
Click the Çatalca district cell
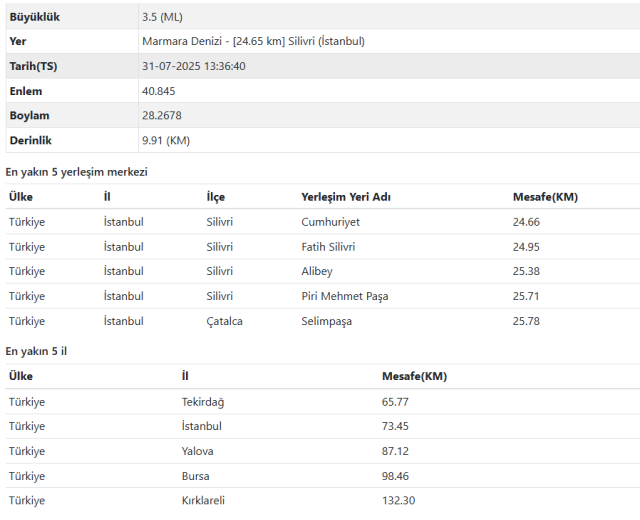pyautogui.click(x=225, y=321)
